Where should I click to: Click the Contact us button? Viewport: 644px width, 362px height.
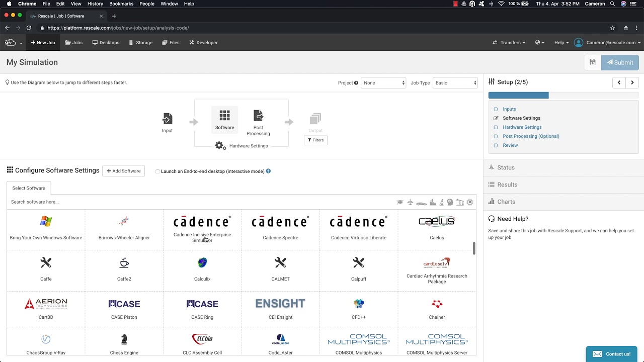(x=611, y=354)
